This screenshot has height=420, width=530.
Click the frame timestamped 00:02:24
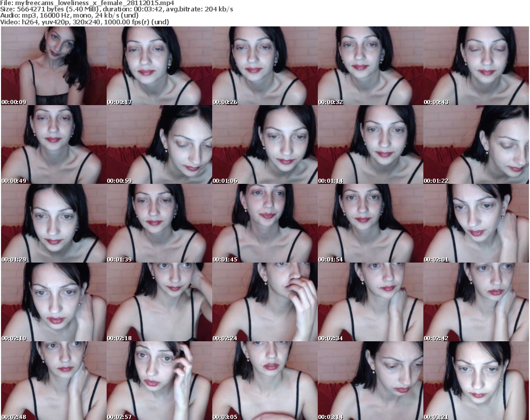[x=264, y=302]
